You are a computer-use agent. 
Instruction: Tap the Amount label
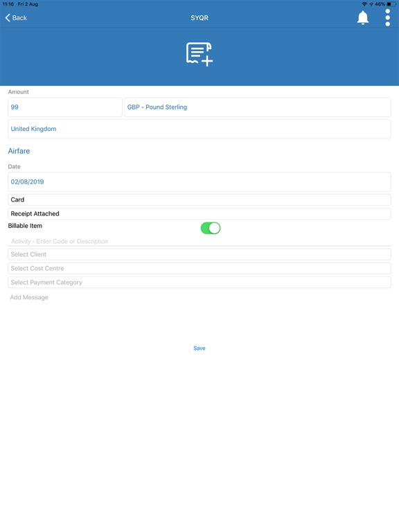(18, 92)
